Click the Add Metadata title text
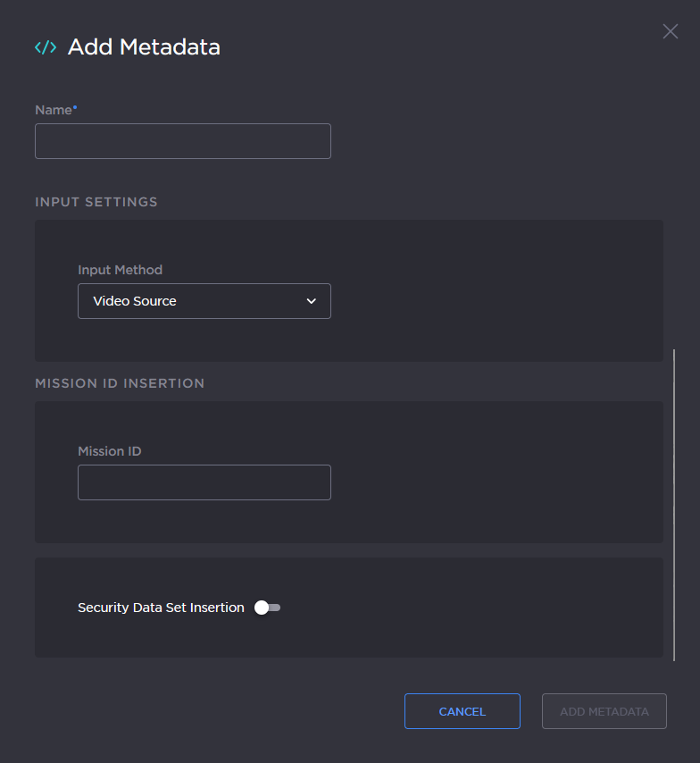 pyautogui.click(x=143, y=47)
